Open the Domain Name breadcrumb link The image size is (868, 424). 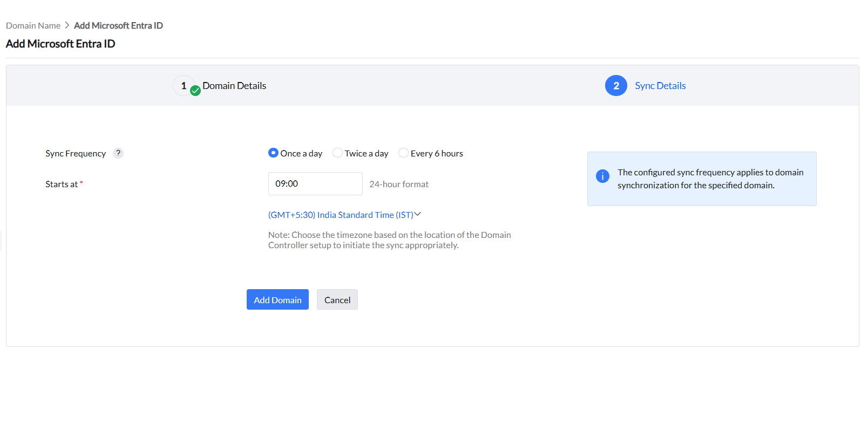[33, 25]
